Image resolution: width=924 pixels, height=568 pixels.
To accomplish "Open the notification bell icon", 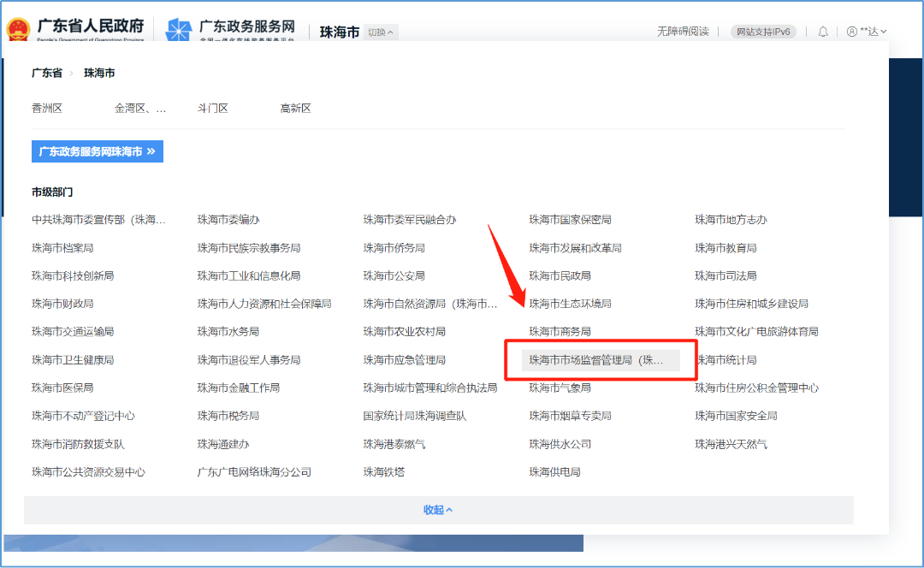I will pos(823,32).
